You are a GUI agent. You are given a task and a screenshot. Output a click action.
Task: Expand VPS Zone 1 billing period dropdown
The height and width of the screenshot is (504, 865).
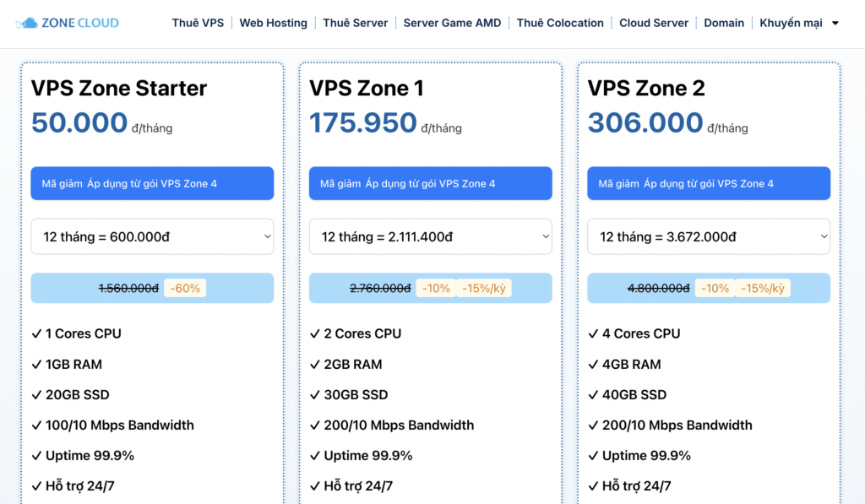point(430,236)
